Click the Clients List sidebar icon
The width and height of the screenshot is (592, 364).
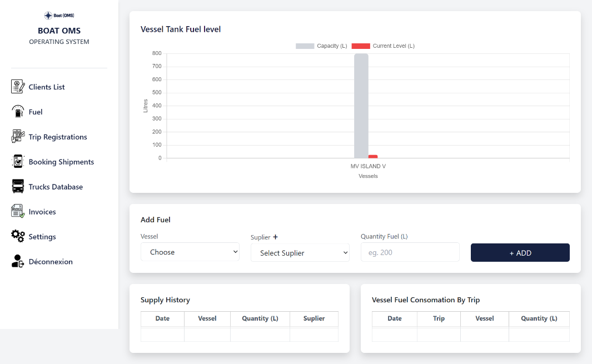18,87
